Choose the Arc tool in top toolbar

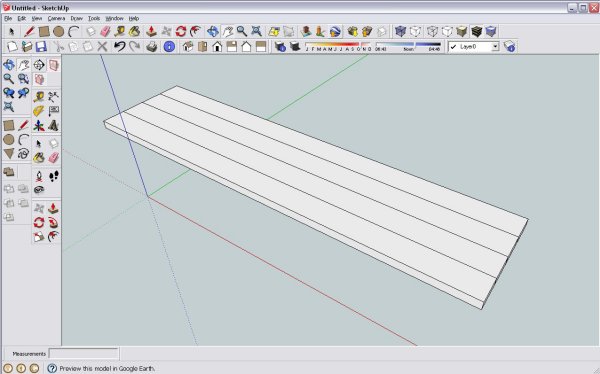(74, 31)
